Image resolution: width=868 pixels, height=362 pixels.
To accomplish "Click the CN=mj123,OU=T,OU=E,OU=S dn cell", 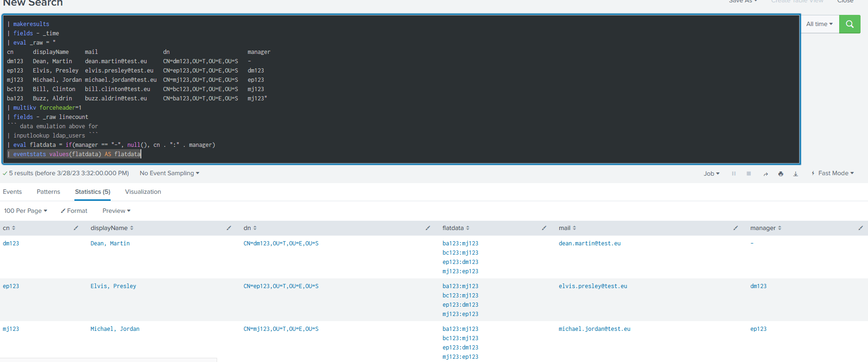I will pyautogui.click(x=281, y=329).
